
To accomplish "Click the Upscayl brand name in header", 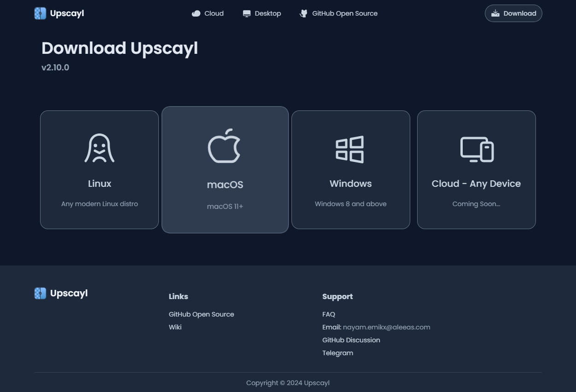I will pos(67,13).
